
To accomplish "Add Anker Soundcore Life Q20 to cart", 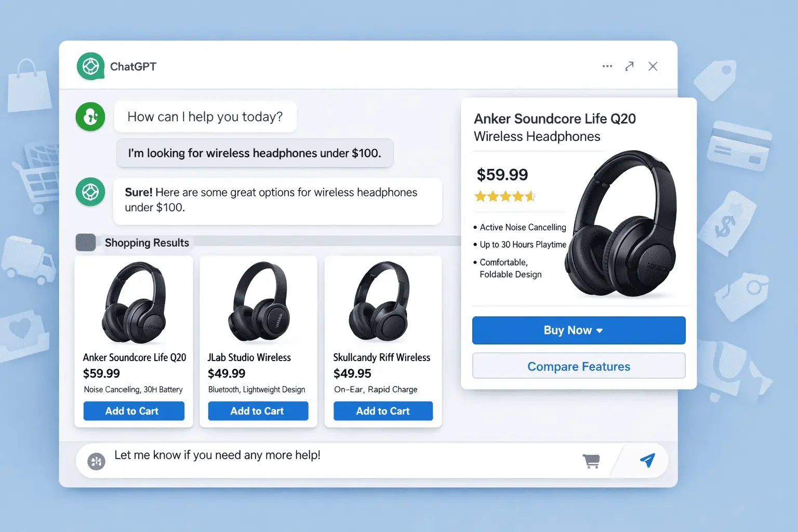I will click(x=134, y=411).
